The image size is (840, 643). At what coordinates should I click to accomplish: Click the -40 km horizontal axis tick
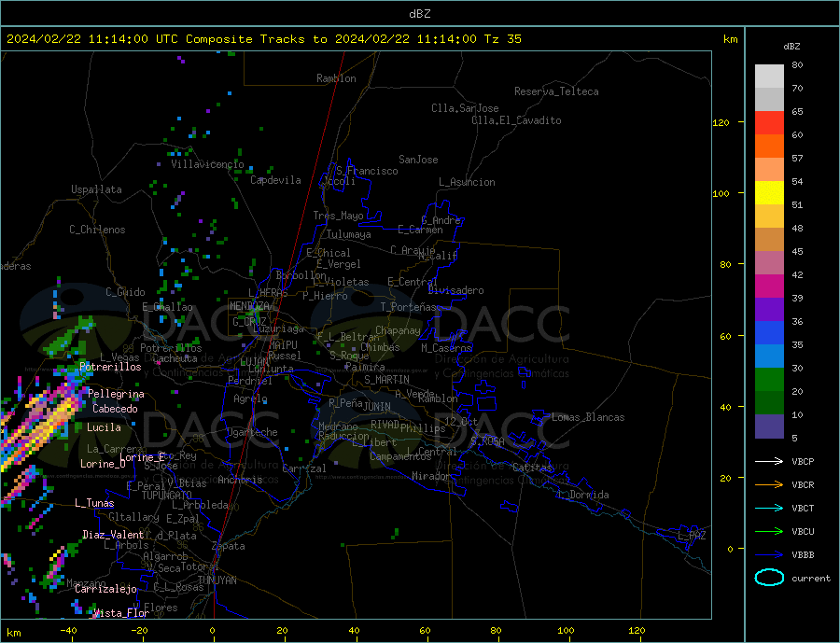(x=68, y=631)
